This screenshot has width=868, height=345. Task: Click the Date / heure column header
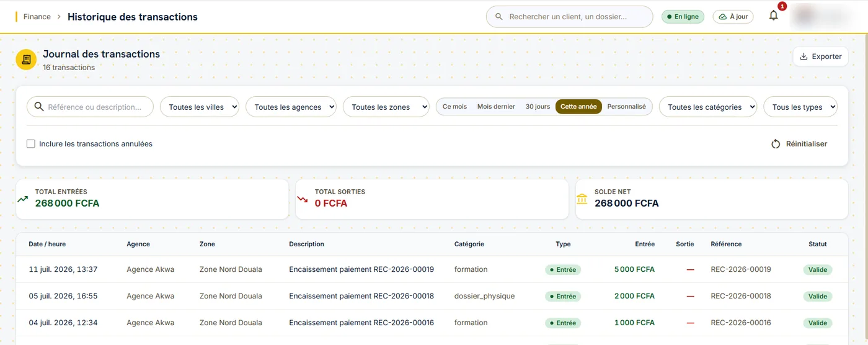tap(47, 244)
